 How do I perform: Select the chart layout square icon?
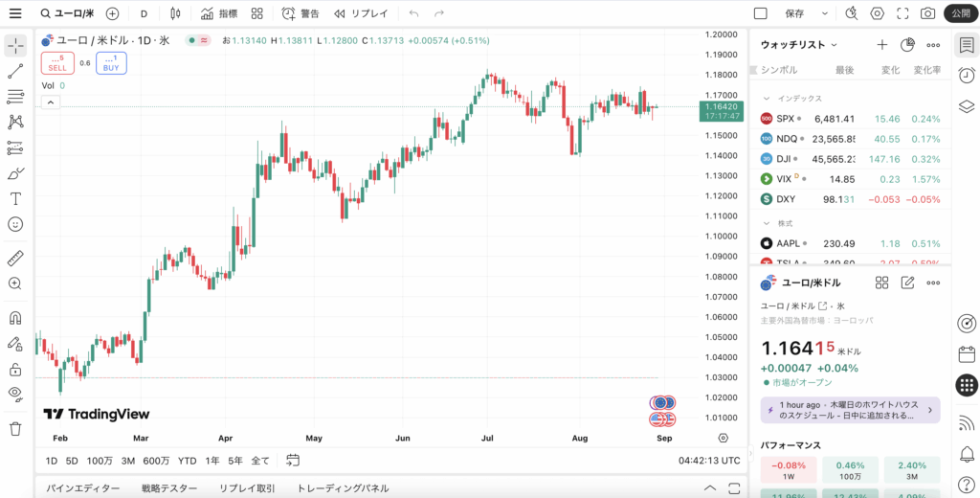760,13
